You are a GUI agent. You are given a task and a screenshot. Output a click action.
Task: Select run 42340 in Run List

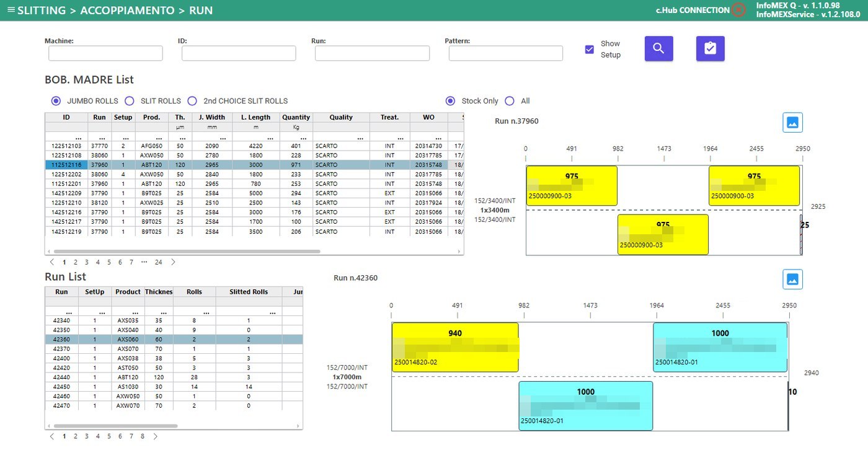174,320
